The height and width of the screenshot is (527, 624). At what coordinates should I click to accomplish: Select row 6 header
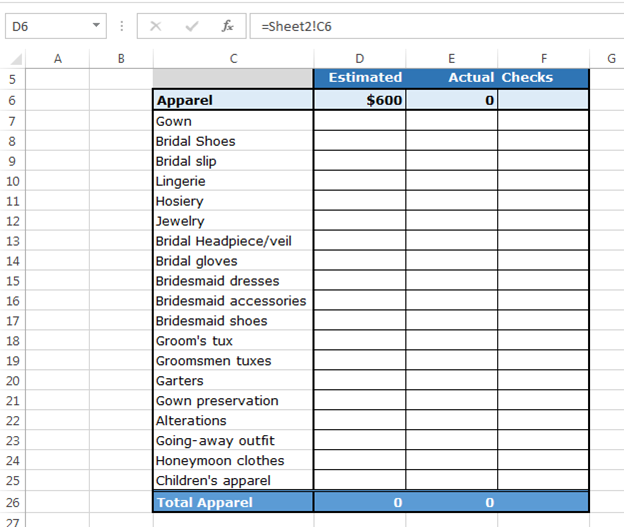(x=12, y=100)
